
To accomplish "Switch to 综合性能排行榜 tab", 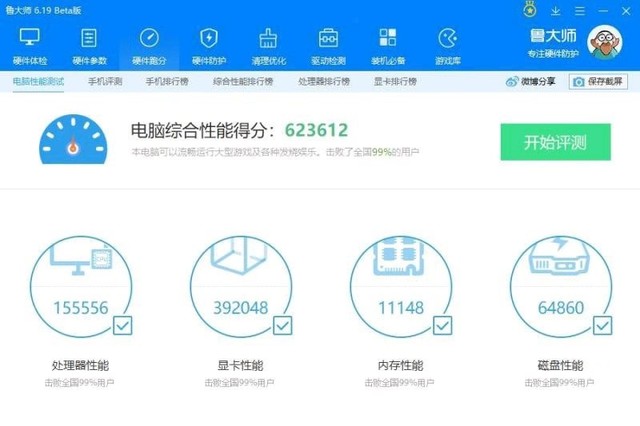I will pos(243,82).
